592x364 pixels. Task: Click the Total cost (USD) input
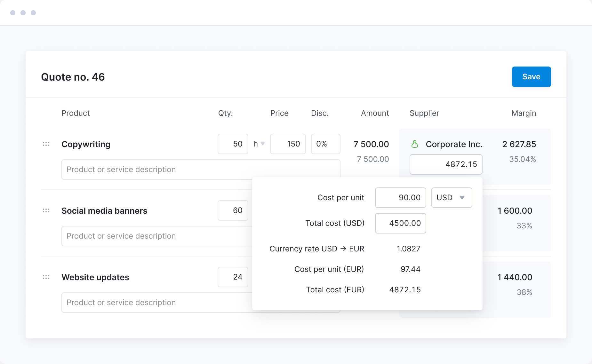pyautogui.click(x=400, y=223)
